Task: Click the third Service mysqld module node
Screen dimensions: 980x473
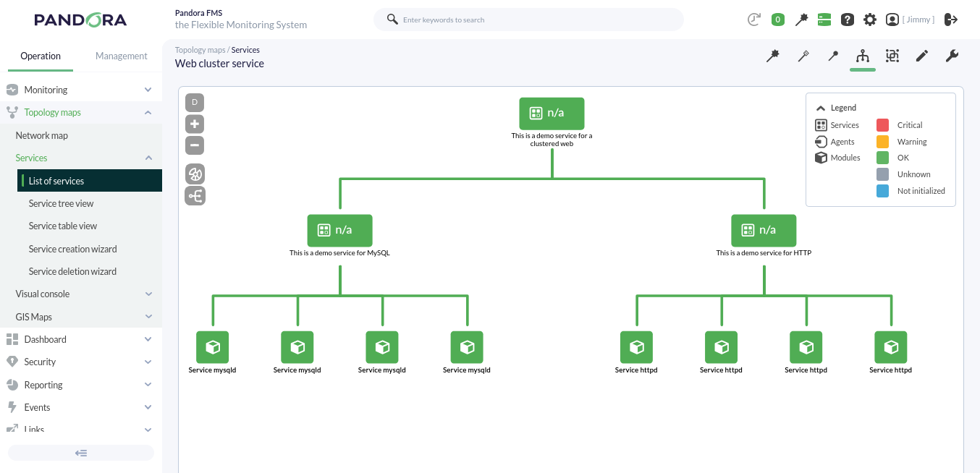Action: pyautogui.click(x=382, y=347)
